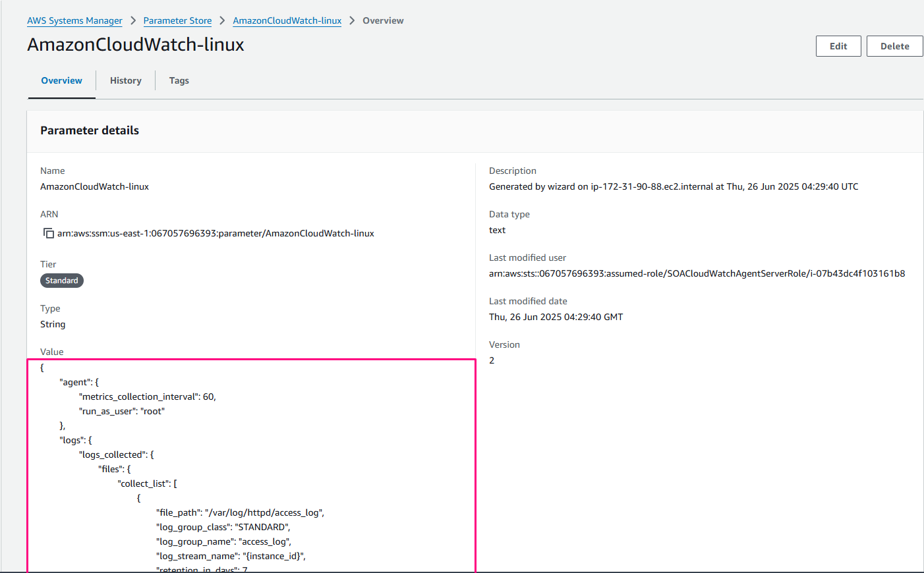Navigate to AWS Systems Manager breadcrumb link
The height and width of the screenshot is (573, 924).
tap(74, 20)
